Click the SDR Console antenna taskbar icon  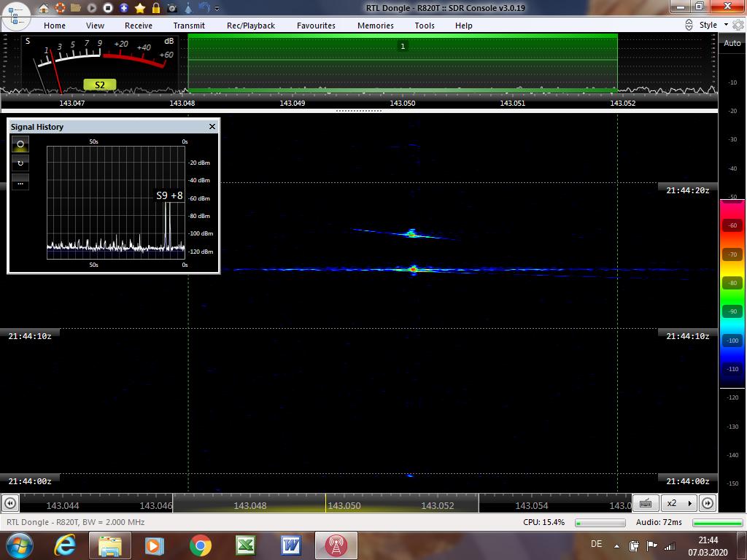(x=336, y=545)
